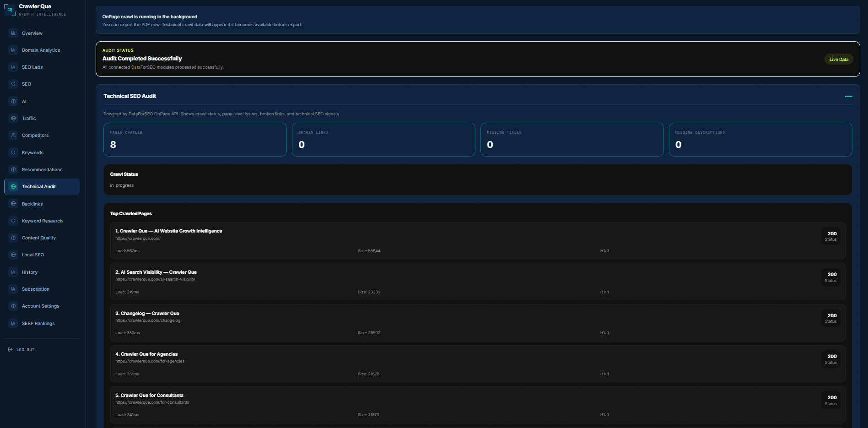Open the Overview menu item
Screen dimensions: 868x428
point(42,33)
